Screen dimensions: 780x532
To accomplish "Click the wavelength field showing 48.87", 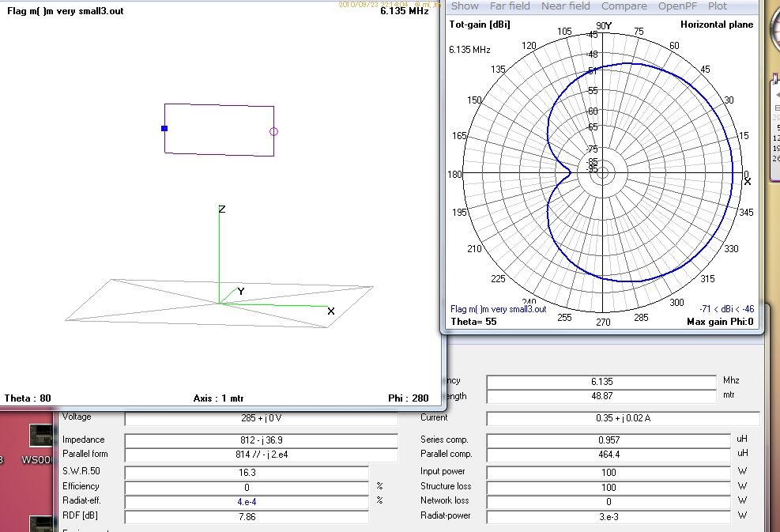I will pyautogui.click(x=601, y=396).
